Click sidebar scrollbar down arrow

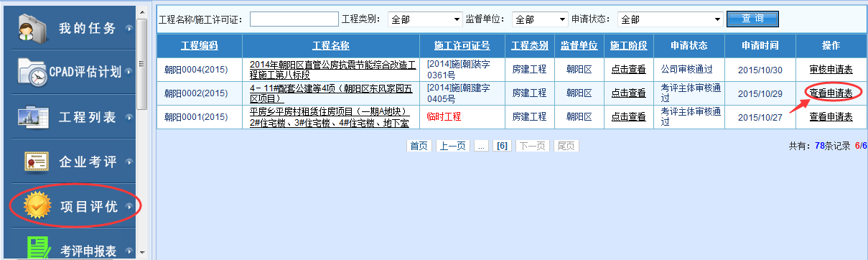(141, 253)
